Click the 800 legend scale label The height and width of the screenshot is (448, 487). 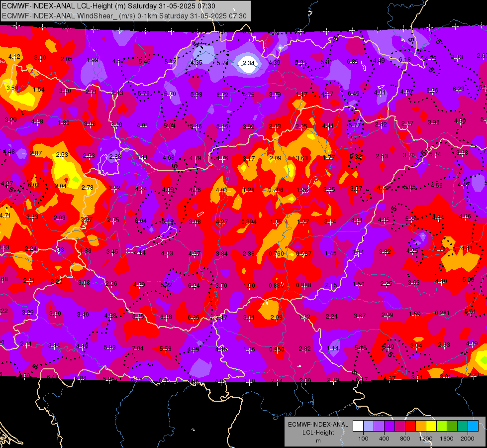[x=405, y=439]
